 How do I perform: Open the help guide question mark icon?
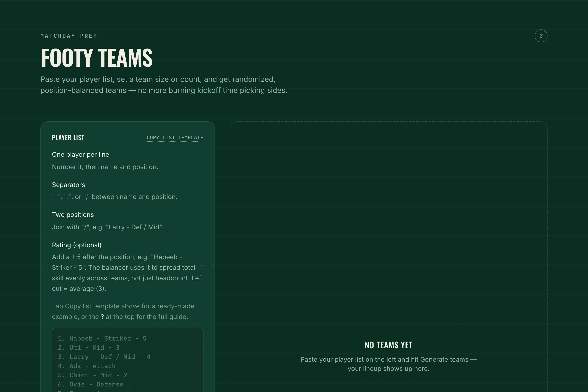click(x=541, y=36)
